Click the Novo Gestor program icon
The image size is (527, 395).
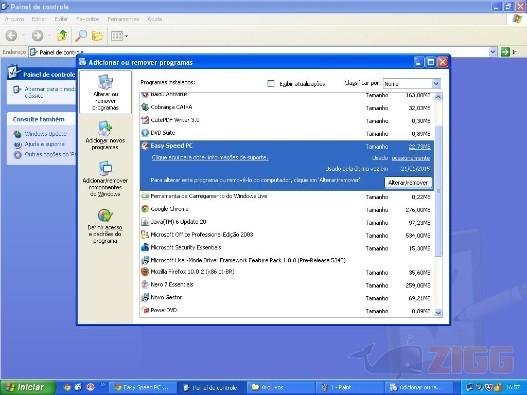(x=145, y=297)
